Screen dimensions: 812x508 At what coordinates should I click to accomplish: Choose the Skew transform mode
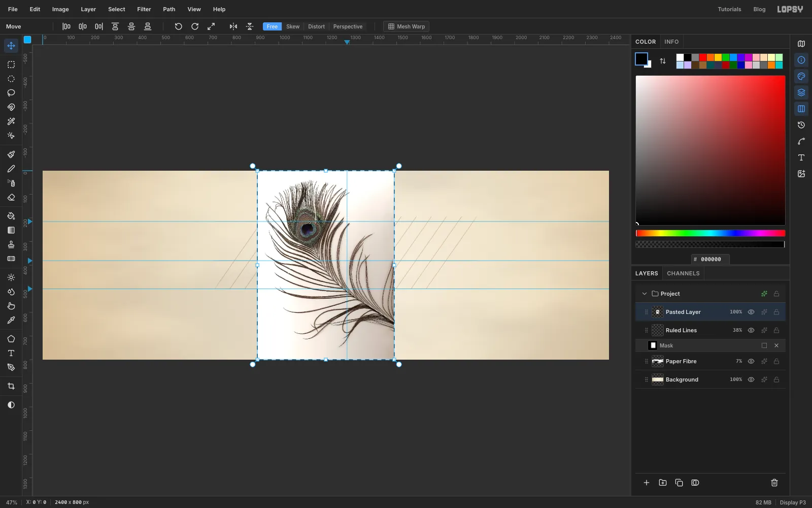[x=293, y=26]
